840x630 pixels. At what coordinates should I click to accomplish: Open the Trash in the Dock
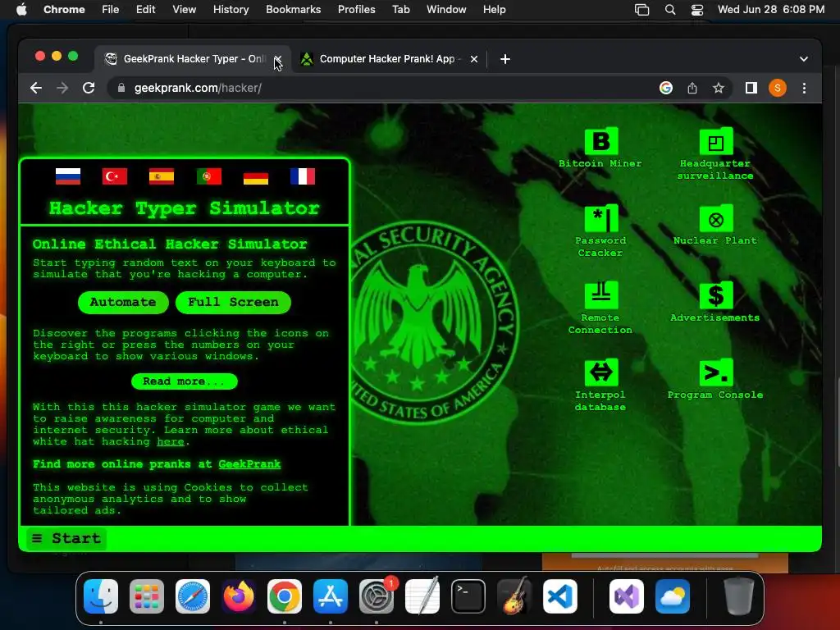(x=739, y=596)
